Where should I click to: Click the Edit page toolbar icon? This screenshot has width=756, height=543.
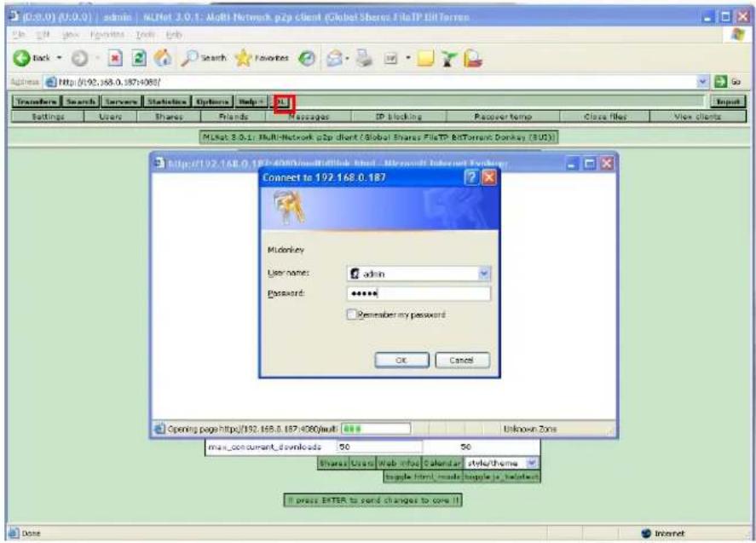[390, 58]
